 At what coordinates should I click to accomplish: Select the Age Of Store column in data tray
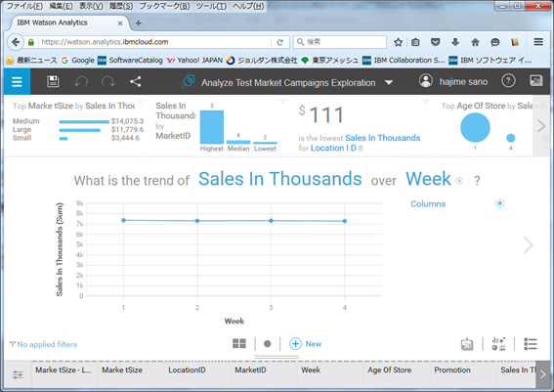397,374
